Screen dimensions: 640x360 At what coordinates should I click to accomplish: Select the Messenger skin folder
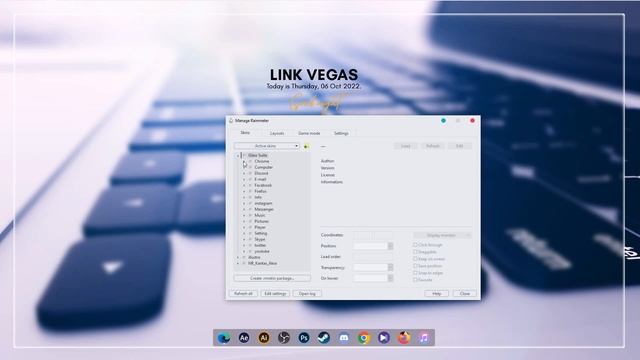pos(264,209)
